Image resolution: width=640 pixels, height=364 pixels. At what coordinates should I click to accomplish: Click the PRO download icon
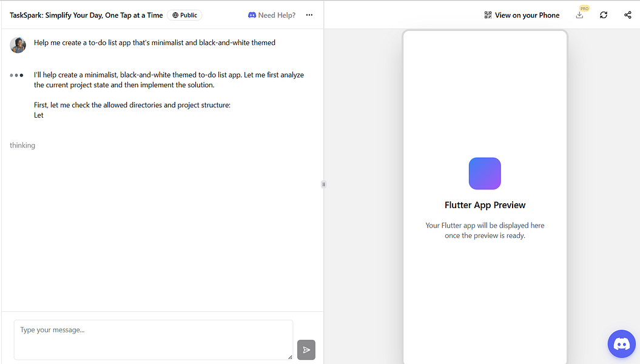point(579,15)
